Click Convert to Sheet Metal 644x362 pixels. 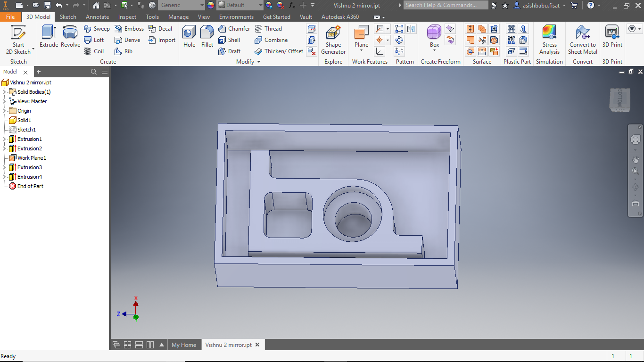[x=583, y=40]
